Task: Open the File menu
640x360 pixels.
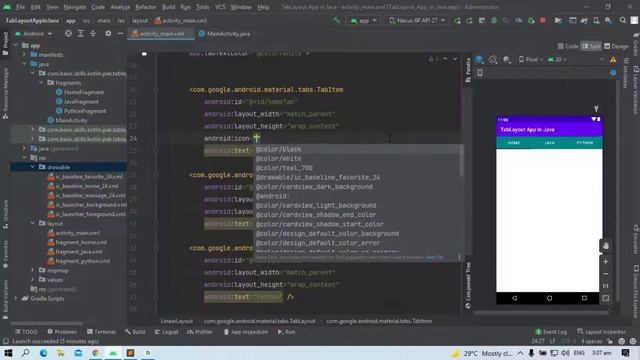Action: tap(20, 7)
